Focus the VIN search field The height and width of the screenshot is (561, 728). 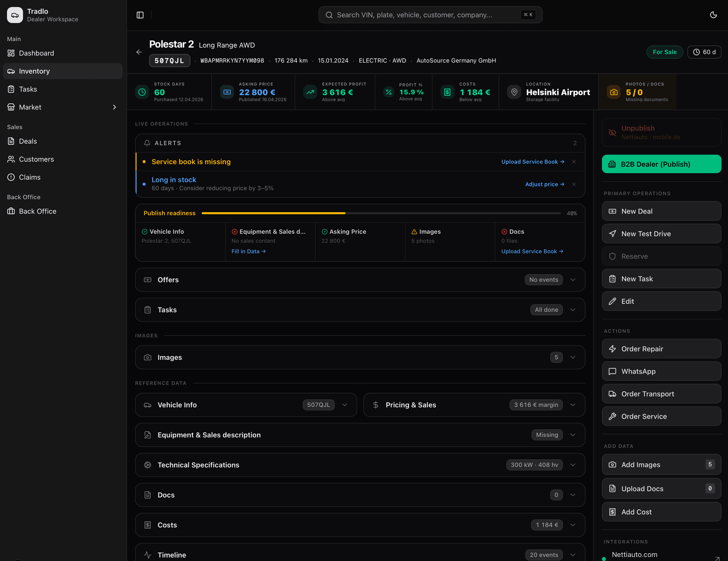pos(430,15)
